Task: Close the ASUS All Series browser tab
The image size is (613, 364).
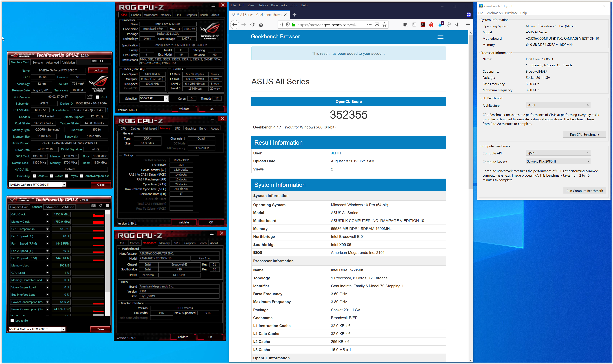Action: pyautogui.click(x=285, y=15)
